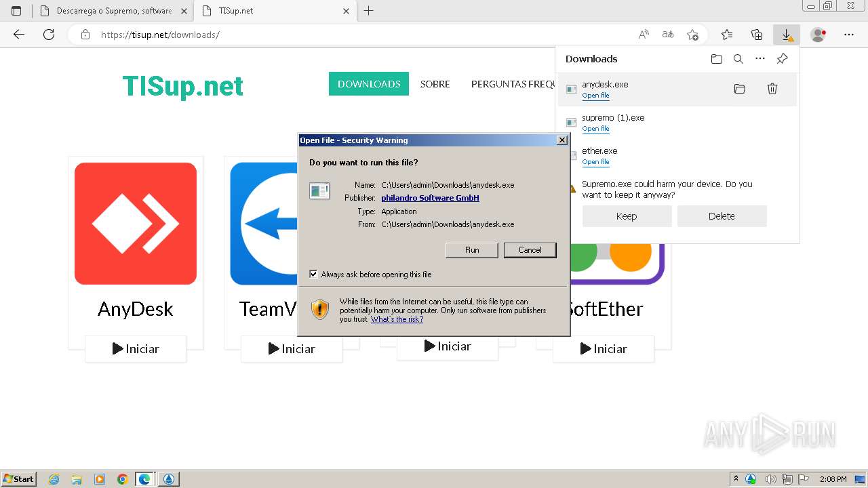This screenshot has width=868, height=488.
Task: Open More options in Downloads panel
Action: 760,59
